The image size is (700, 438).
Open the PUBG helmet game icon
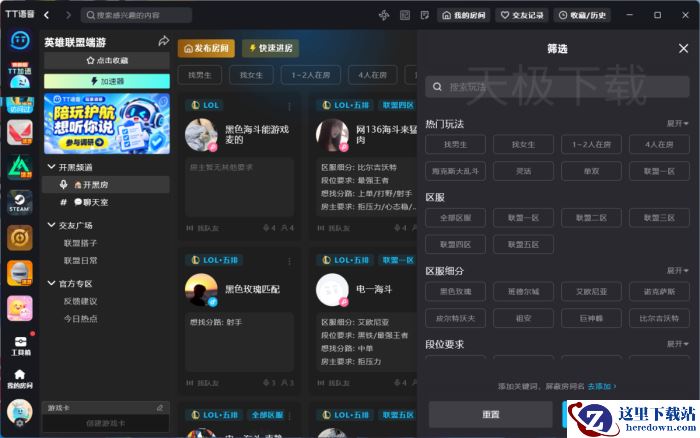(20, 273)
